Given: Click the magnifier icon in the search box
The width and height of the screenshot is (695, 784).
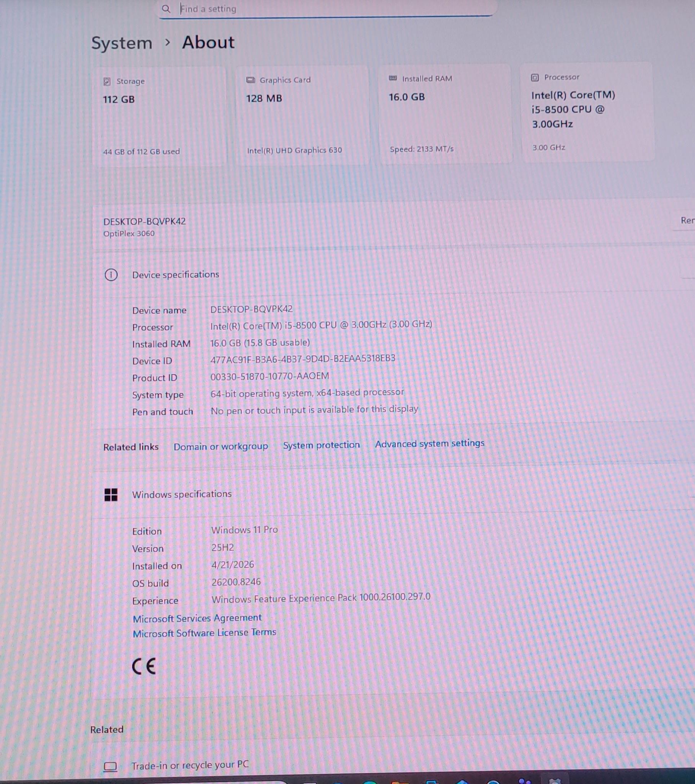Looking at the screenshot, I should pos(166,8).
